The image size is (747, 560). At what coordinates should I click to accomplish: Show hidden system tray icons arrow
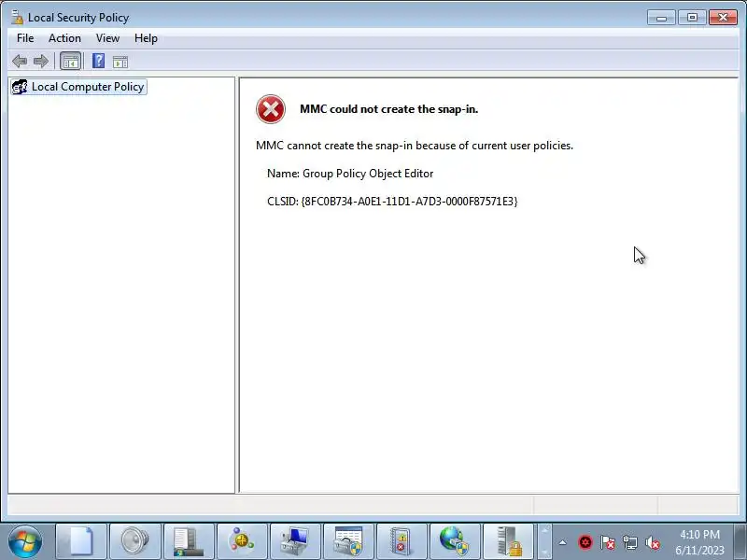click(563, 542)
